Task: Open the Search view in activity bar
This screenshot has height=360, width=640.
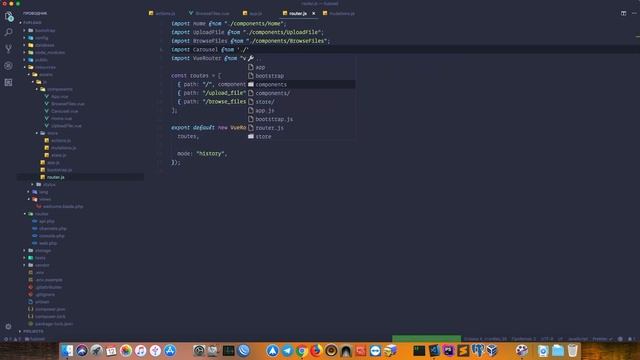Action: tap(9, 32)
